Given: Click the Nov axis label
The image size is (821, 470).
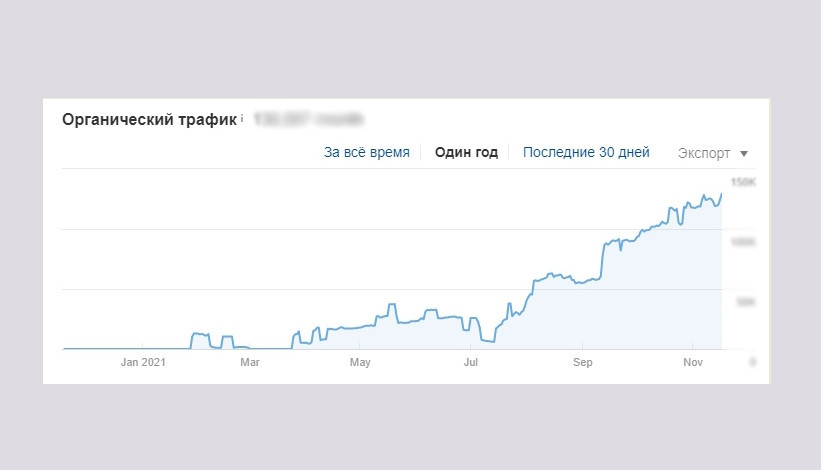Looking at the screenshot, I should [693, 362].
